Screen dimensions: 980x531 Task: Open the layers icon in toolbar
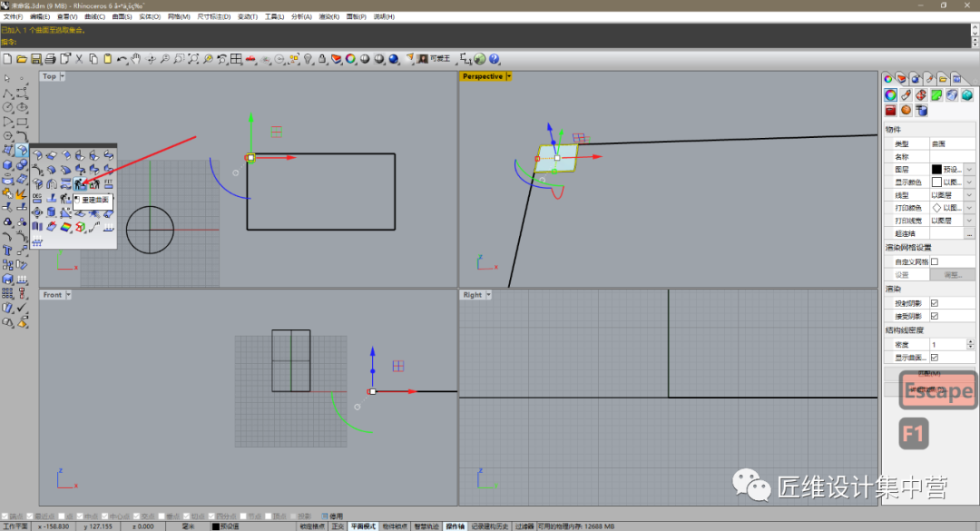[337, 59]
